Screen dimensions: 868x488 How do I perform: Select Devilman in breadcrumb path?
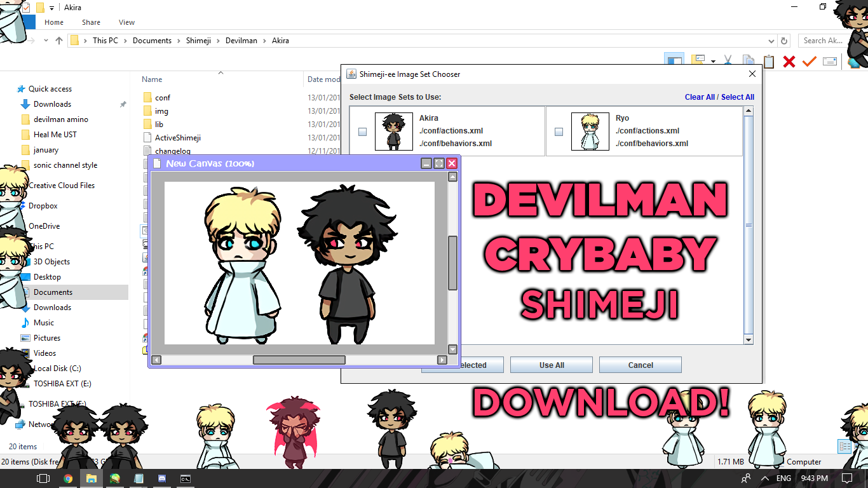coord(241,41)
